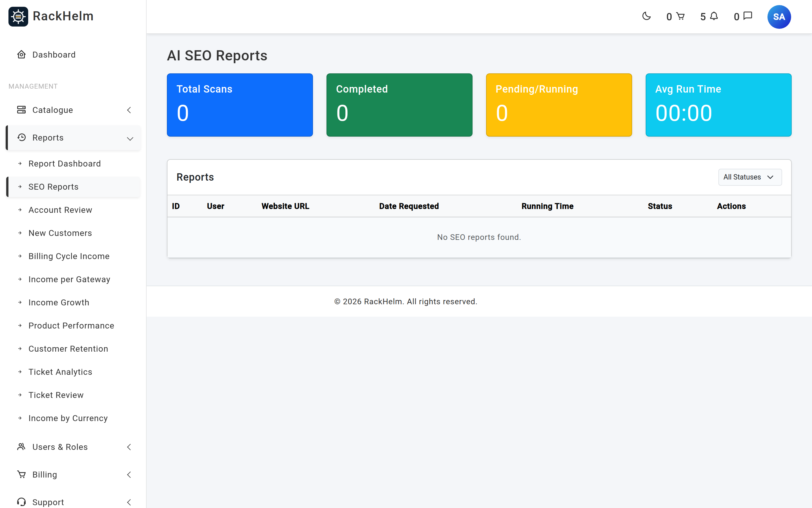
Task: Open Account Review report
Action: click(73, 210)
